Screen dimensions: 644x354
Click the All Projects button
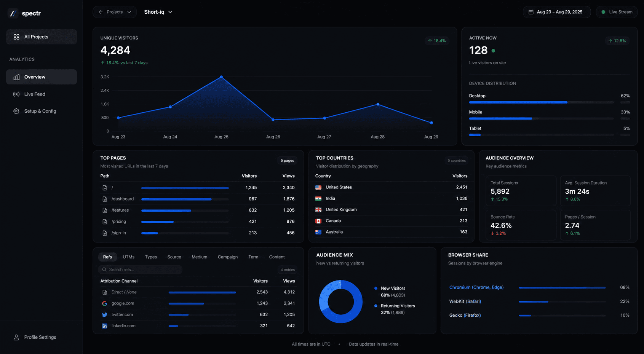pyautogui.click(x=42, y=37)
